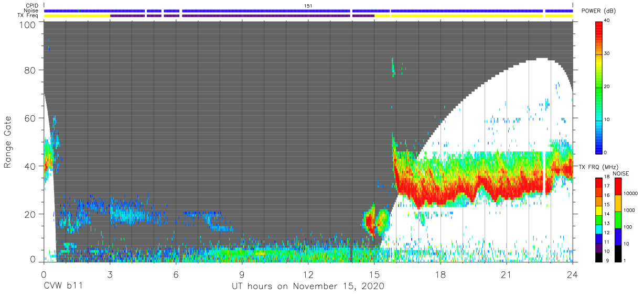Click the CPID value '151'
Screen dimensions: 644x297
308,6
